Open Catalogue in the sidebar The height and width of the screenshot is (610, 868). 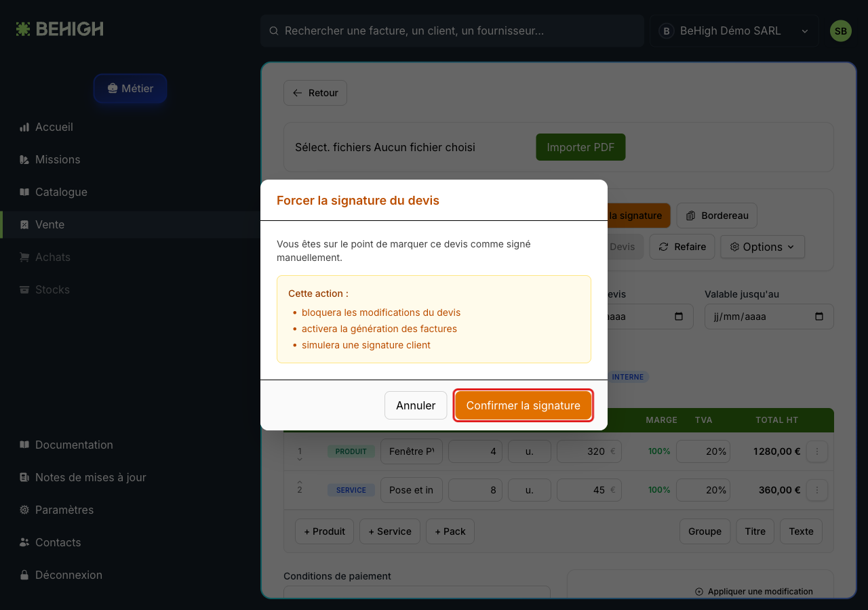pyautogui.click(x=61, y=192)
